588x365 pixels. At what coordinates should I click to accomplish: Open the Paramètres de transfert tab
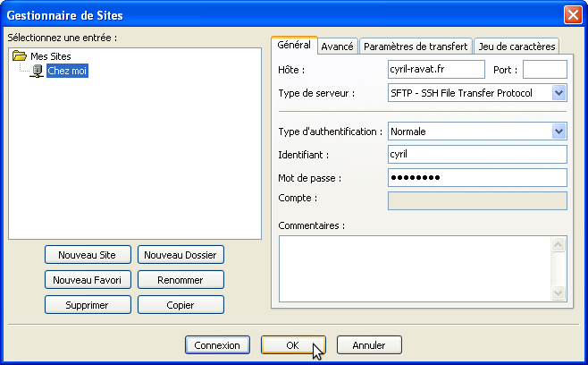(416, 47)
